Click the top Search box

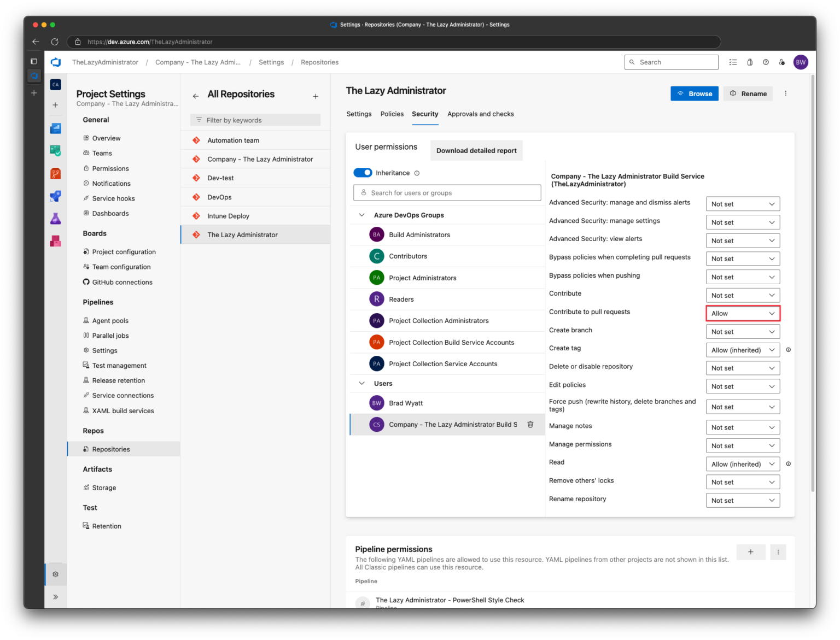tap(671, 62)
